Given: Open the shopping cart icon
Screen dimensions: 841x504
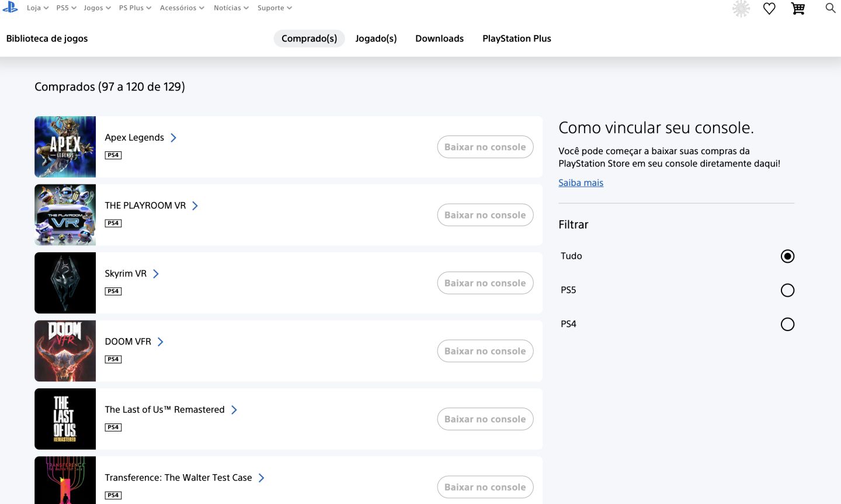Looking at the screenshot, I should point(798,8).
